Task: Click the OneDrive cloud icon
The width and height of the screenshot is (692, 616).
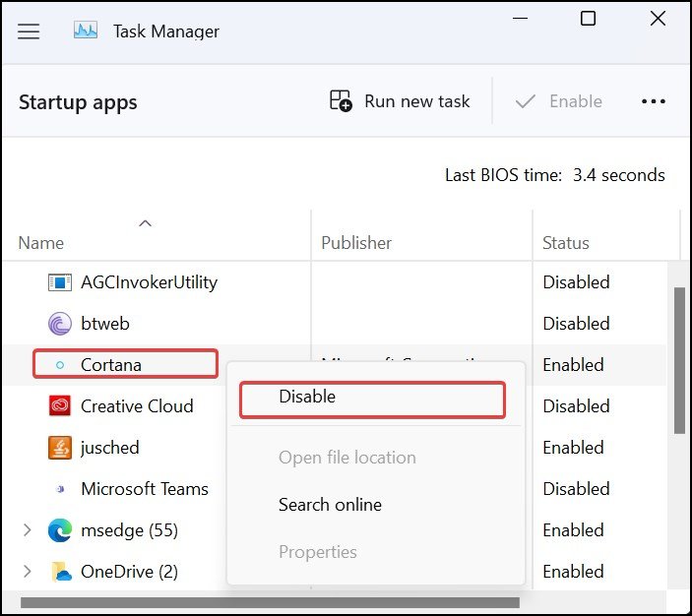Action: pyautogui.click(x=60, y=572)
